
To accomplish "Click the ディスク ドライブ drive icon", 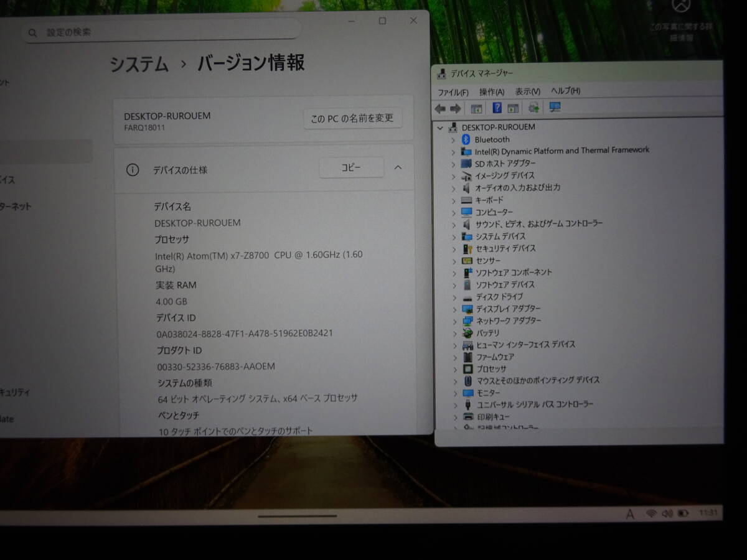I will pos(467,297).
